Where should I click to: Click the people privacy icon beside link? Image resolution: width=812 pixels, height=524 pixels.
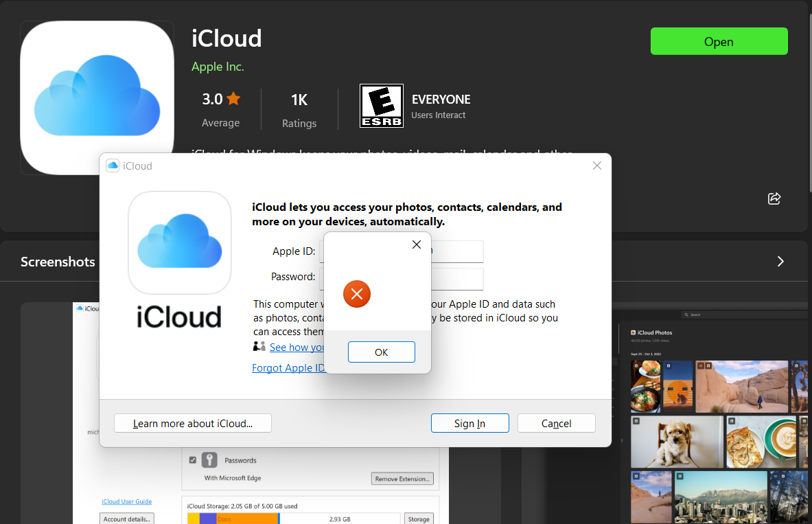point(259,346)
